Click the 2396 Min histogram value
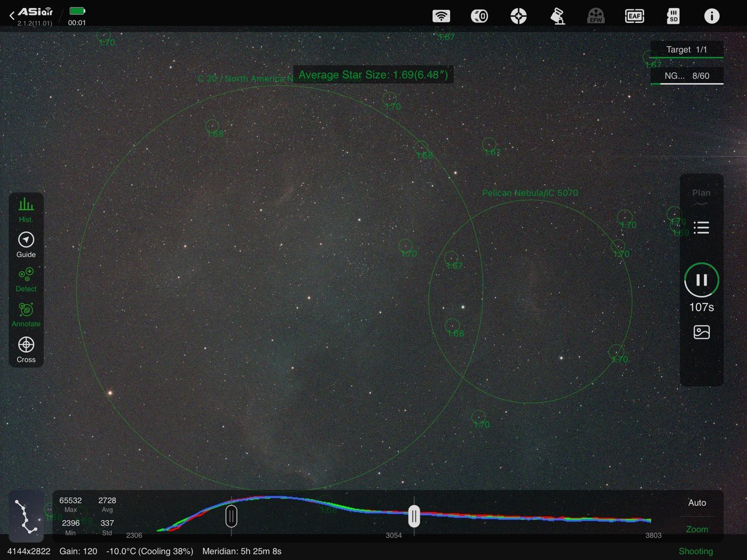 pyautogui.click(x=70, y=523)
